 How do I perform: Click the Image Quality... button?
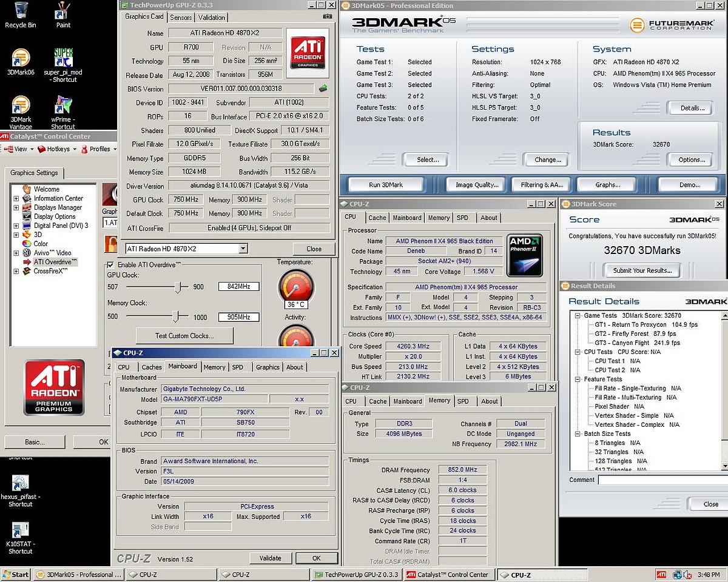[x=477, y=185]
